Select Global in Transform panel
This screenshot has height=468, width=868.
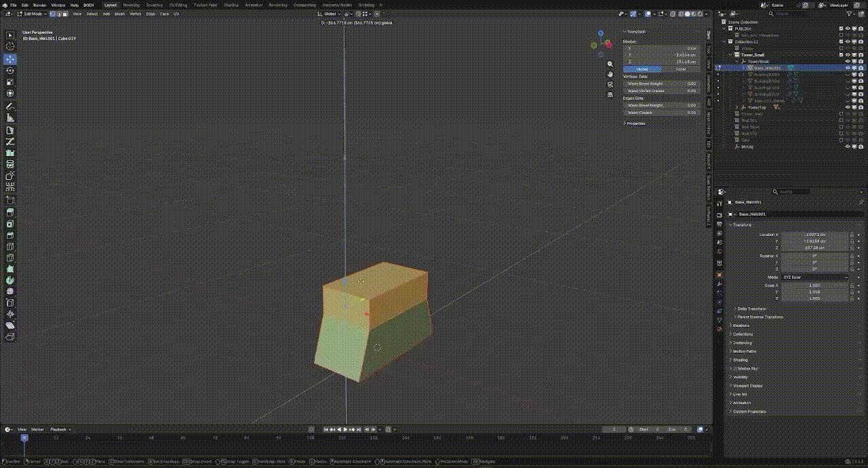[642, 69]
